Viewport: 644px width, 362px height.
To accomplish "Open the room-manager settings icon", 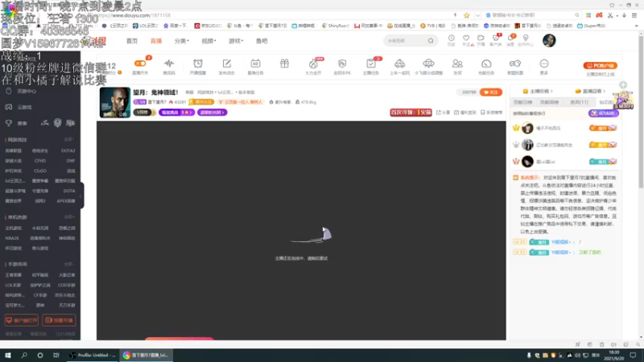I will click(x=515, y=64).
